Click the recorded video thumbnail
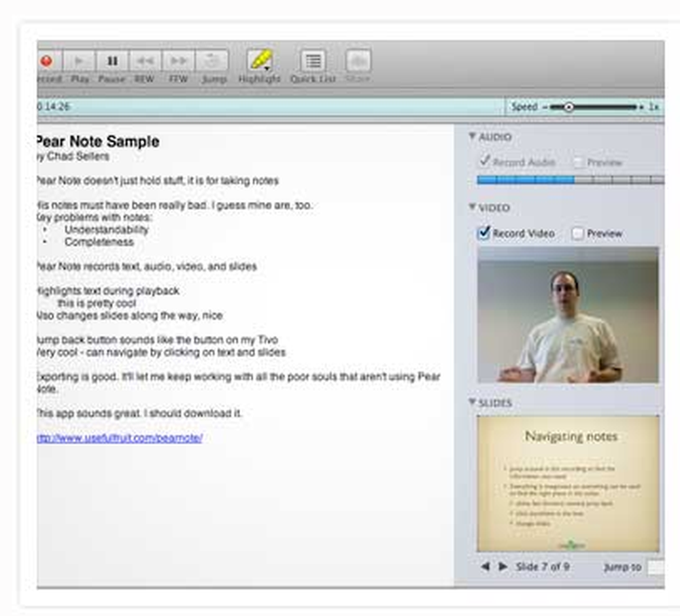 pyautogui.click(x=568, y=315)
